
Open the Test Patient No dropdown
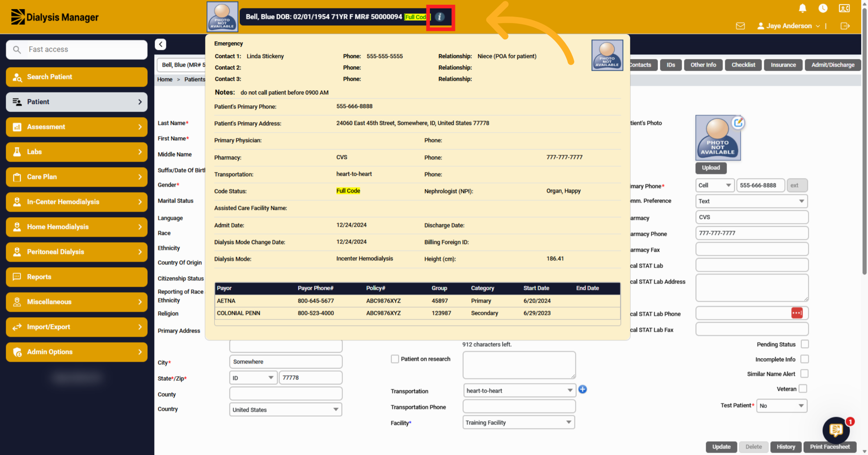[782, 406]
